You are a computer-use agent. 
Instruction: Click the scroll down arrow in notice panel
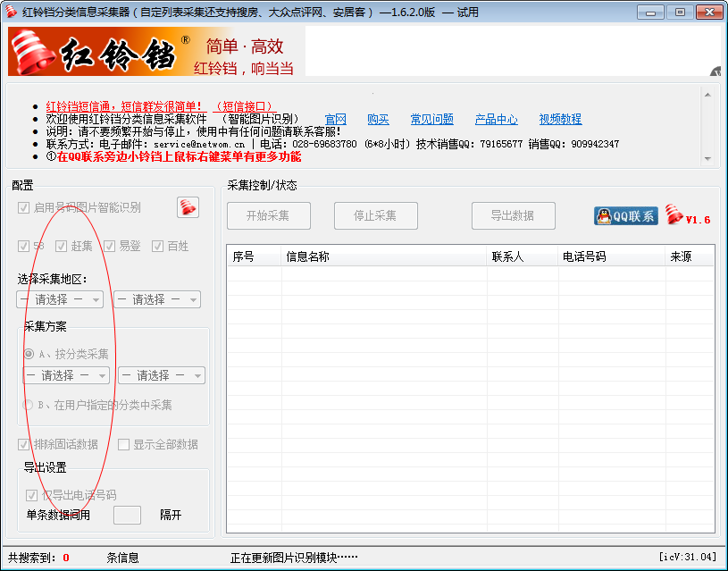707,159
